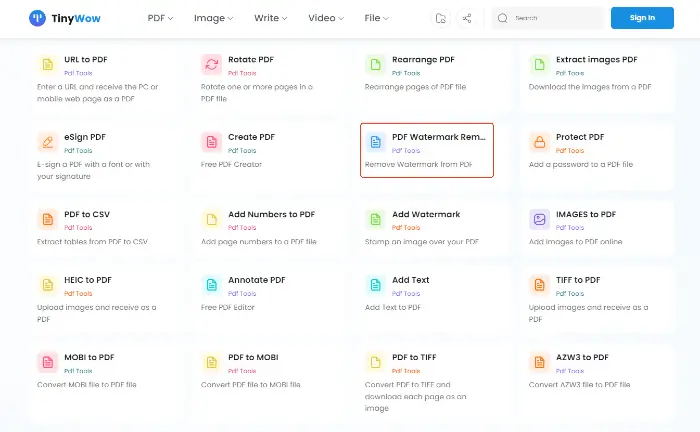Open the TIFF to PDF icon
This screenshot has height=432, width=700.
539,285
